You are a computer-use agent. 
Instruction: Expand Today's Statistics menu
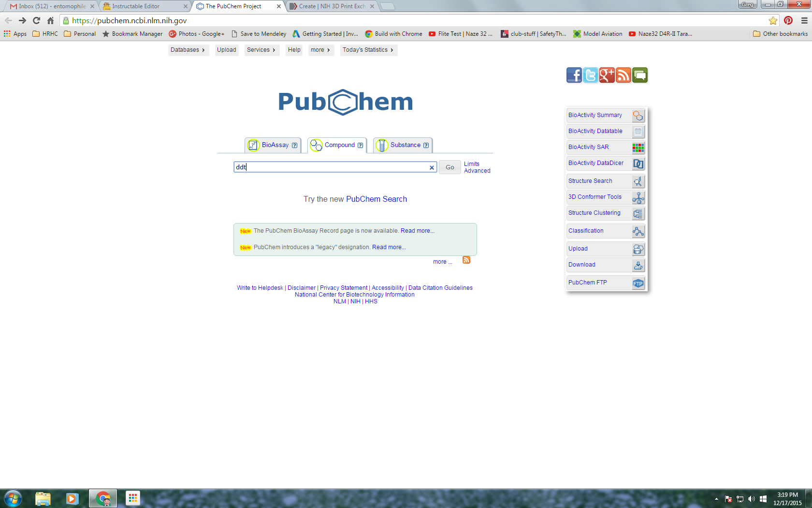click(x=369, y=50)
